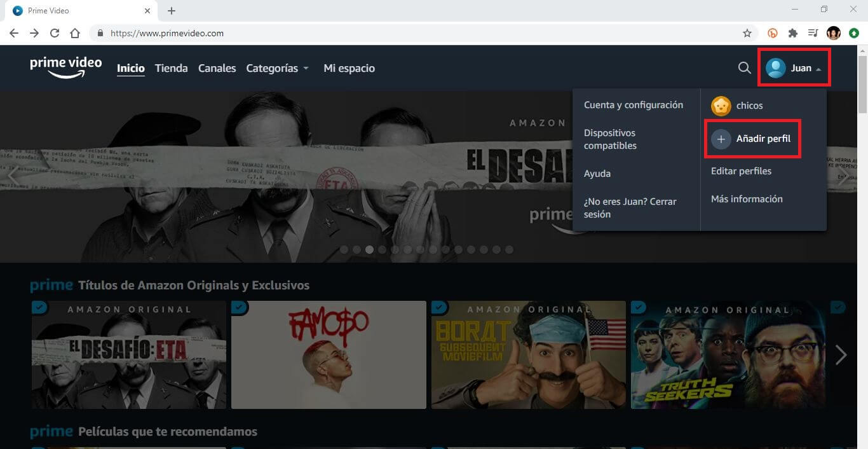The image size is (868, 449).
Task: Click the media control playlist icon
Action: pyautogui.click(x=813, y=33)
